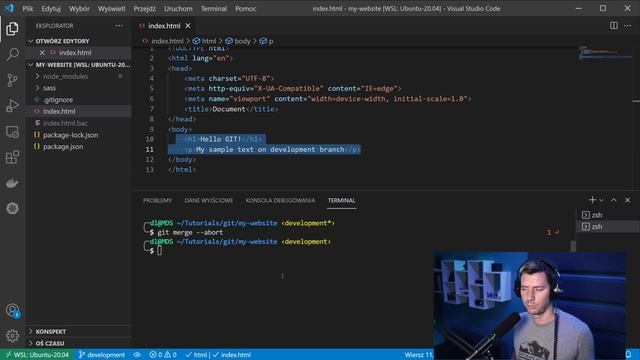Close the index.html editor tab
Screen dimensions: 640x360
click(x=188, y=26)
